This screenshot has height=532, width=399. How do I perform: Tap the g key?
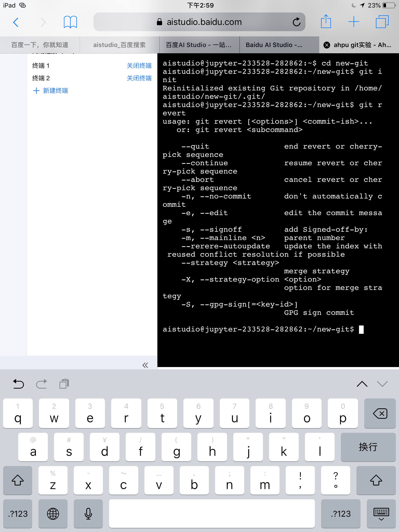[176, 447]
